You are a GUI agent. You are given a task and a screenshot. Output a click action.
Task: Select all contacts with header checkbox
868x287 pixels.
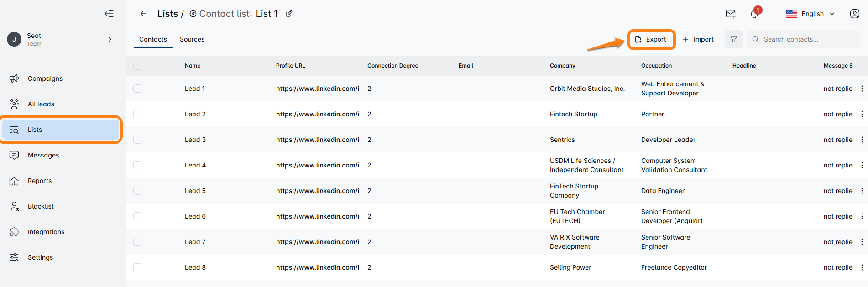pos(137,66)
